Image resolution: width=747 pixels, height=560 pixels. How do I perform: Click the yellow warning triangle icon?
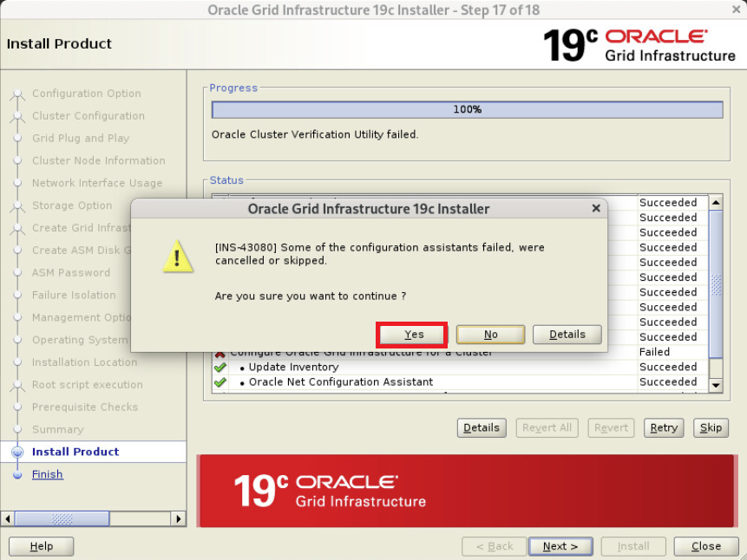coord(178,257)
